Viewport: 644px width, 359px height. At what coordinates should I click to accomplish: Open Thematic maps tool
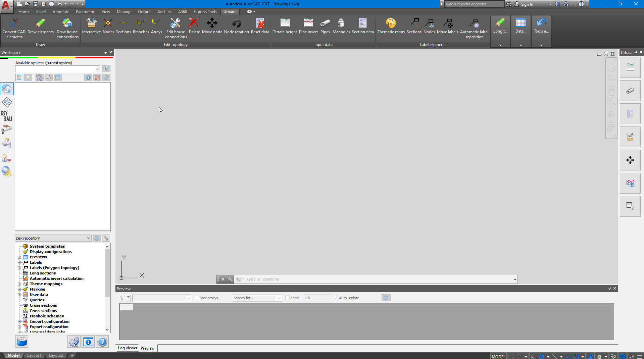point(391,26)
